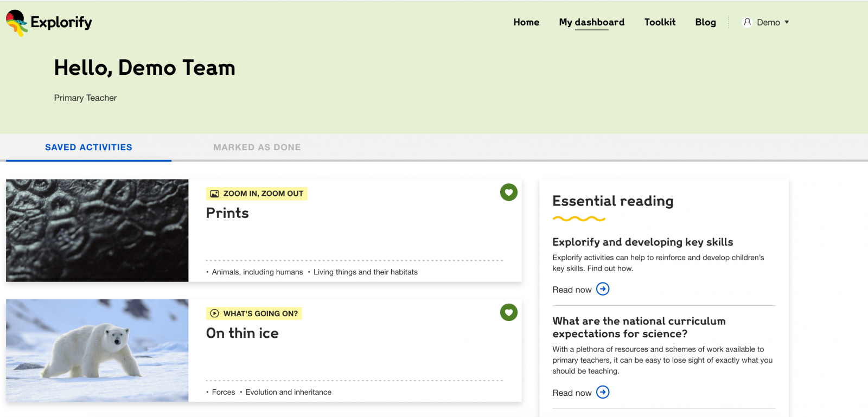
Task: Unsave Prints with the heart icon
Action: coord(509,193)
